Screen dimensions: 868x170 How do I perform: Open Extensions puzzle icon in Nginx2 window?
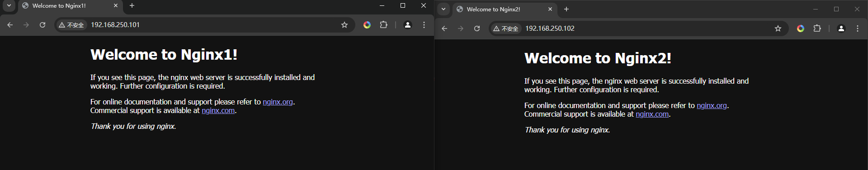click(x=817, y=28)
